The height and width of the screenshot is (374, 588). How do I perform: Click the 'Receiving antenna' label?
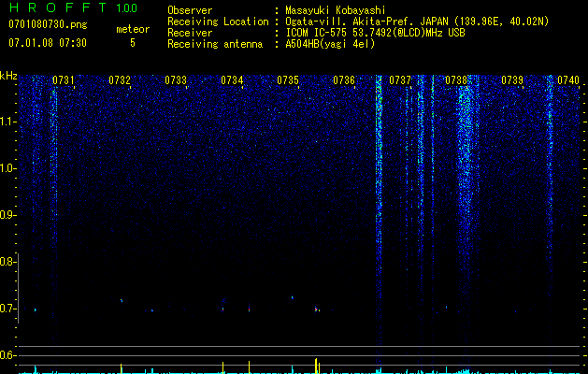click(x=215, y=44)
